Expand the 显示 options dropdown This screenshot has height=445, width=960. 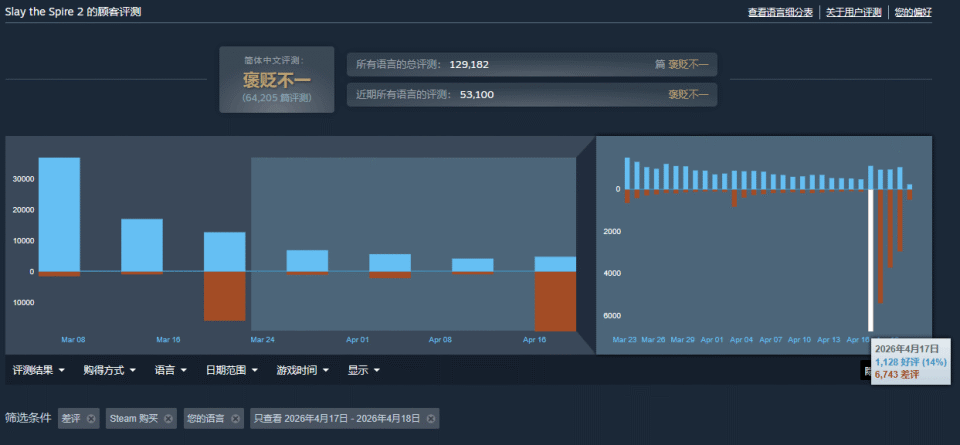365,370
